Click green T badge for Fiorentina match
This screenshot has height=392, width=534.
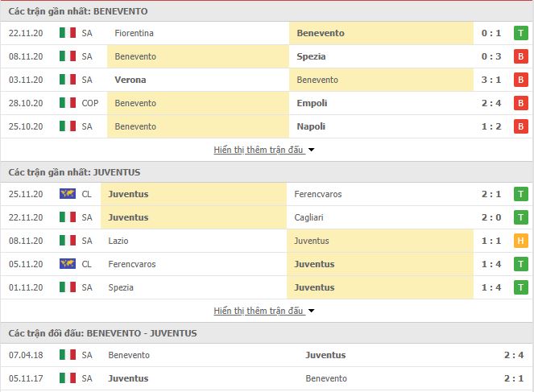pos(521,33)
